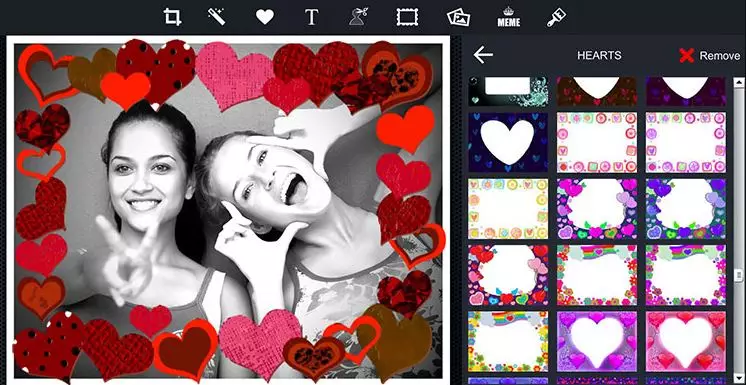Go back with the left arrow
The width and height of the screenshot is (746, 385).
pyautogui.click(x=483, y=55)
